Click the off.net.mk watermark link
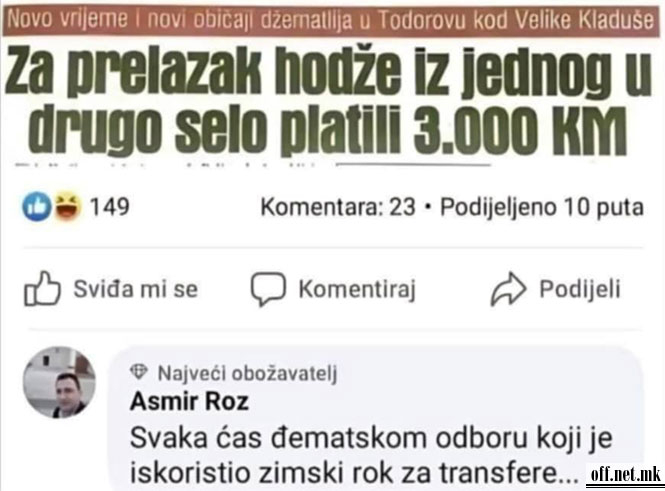Image resolution: width=665 pixels, height=491 pixels. (x=626, y=475)
